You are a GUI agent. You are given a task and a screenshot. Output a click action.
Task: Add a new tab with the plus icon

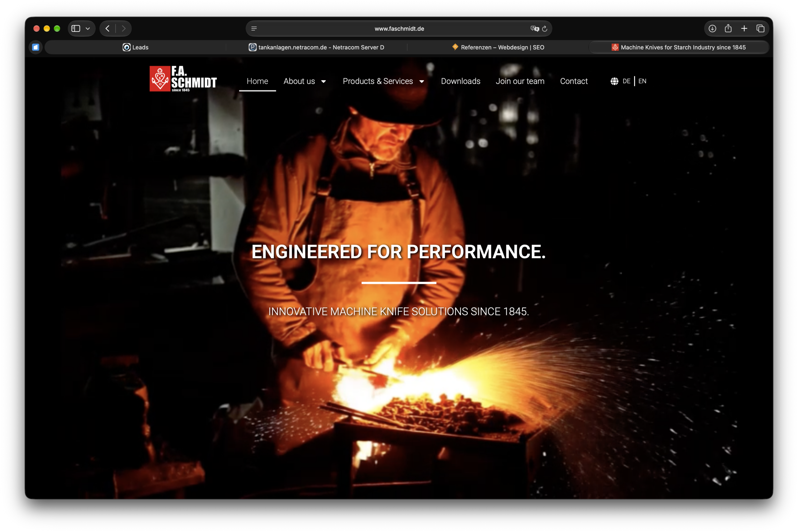744,28
